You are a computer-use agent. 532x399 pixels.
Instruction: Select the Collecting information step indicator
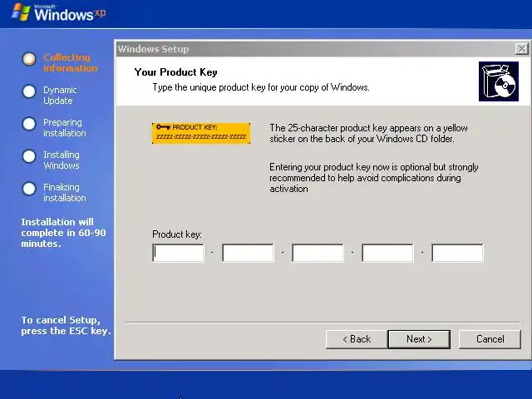[29, 59]
